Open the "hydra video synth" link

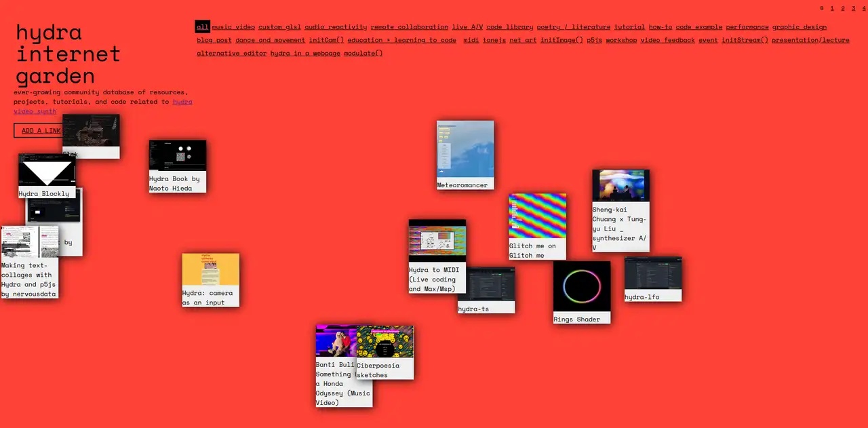pyautogui.click(x=35, y=111)
